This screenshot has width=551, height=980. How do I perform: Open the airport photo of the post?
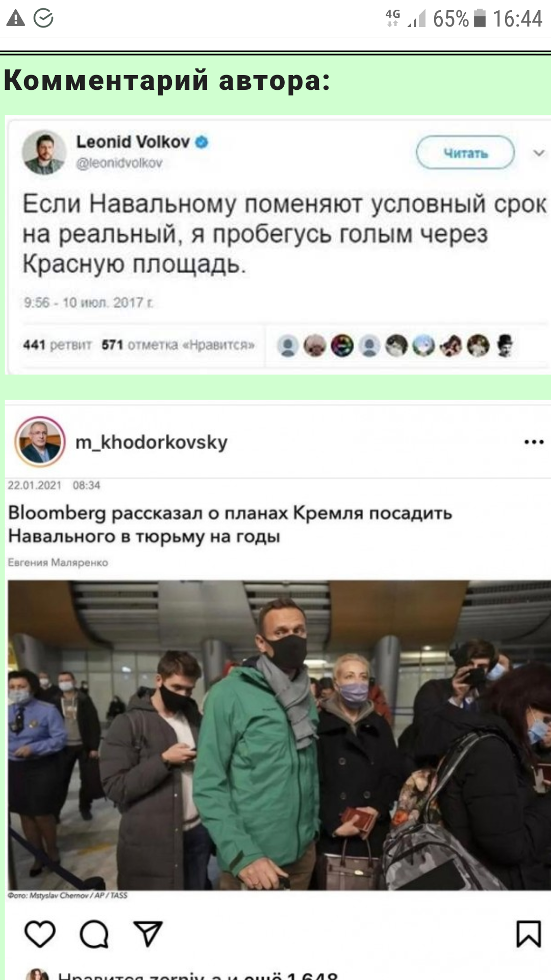click(x=279, y=735)
